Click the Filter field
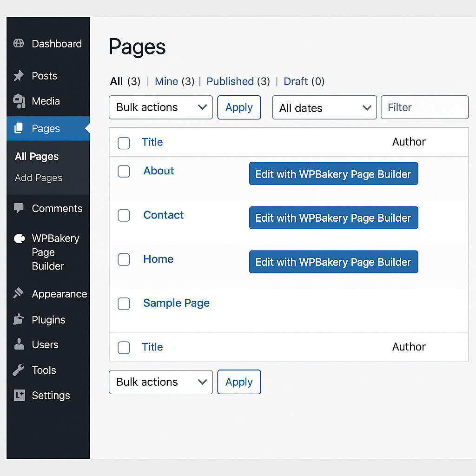Screen dimensions: 476x476 pyautogui.click(x=425, y=107)
